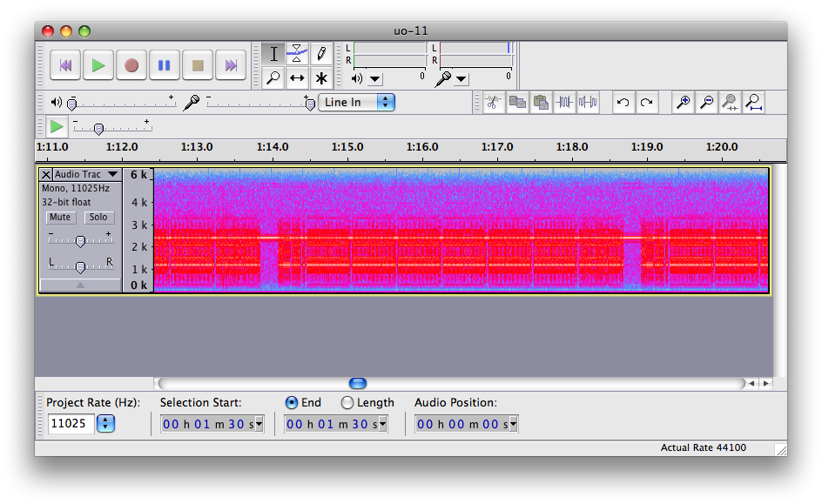Click the horizontal scrollbar right arrow
The image size is (822, 504).
click(x=766, y=384)
